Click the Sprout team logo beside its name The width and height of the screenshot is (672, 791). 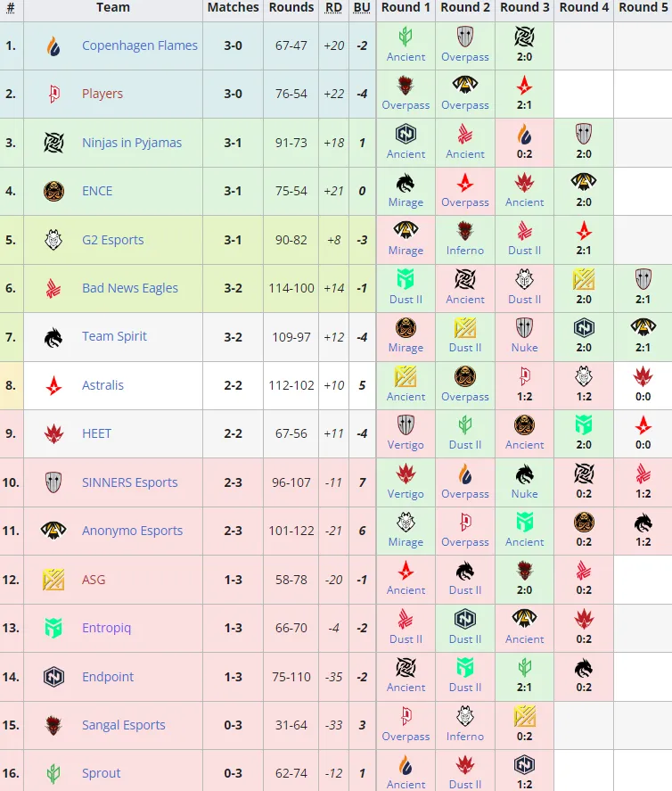pos(53,773)
